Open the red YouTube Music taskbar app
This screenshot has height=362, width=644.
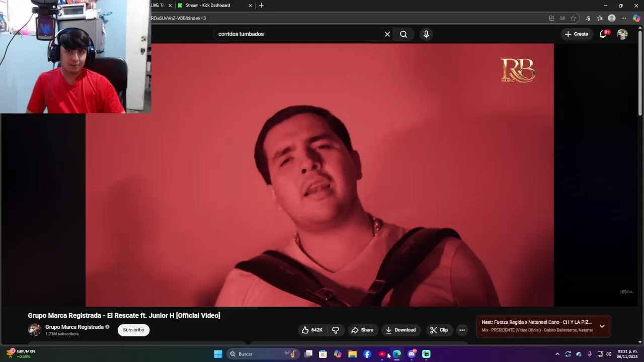382,354
